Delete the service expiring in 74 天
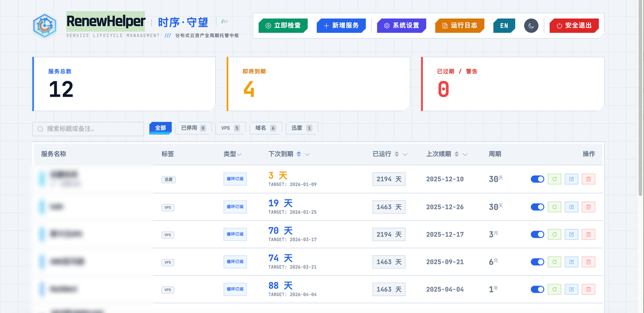 [x=589, y=262]
